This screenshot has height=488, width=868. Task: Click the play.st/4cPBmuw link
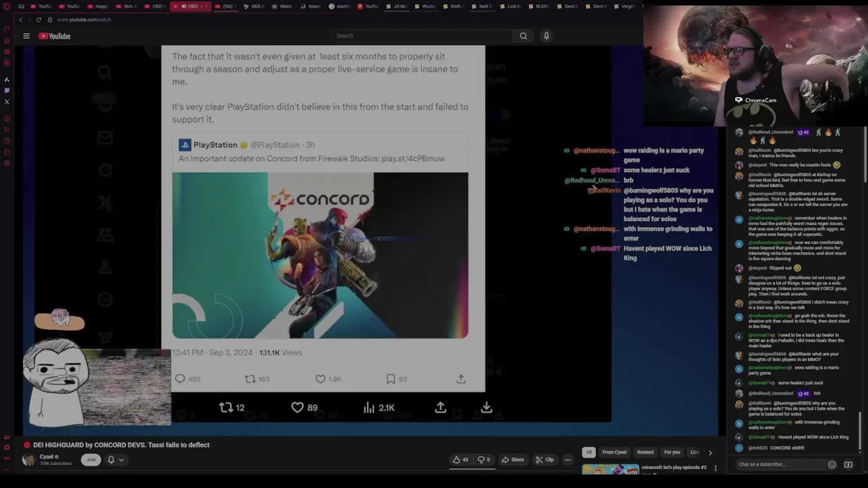(413, 159)
